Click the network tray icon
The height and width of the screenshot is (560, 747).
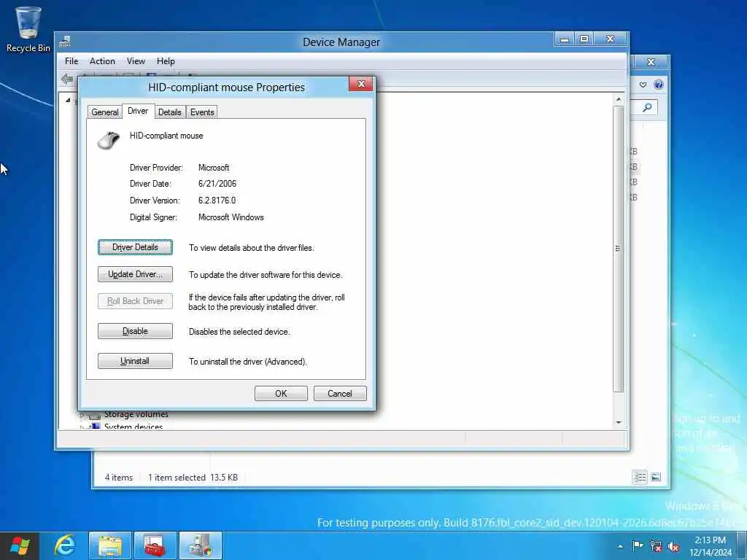pos(656,546)
